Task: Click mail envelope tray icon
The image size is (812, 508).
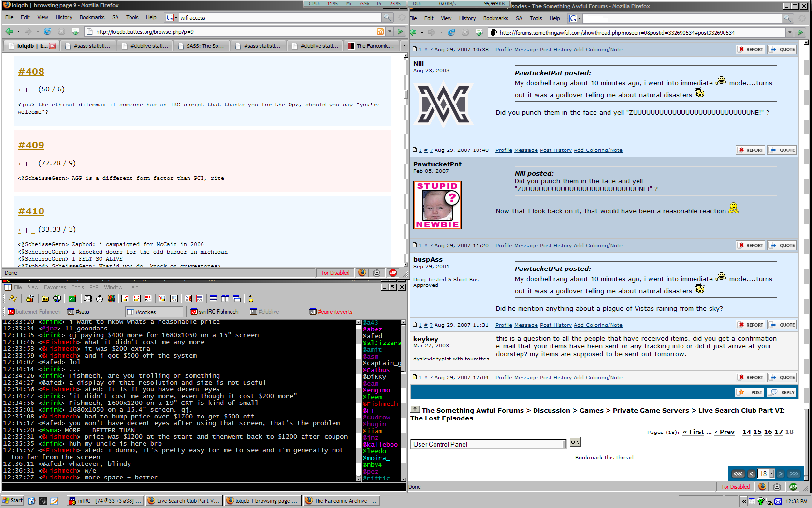Action: tap(778, 501)
